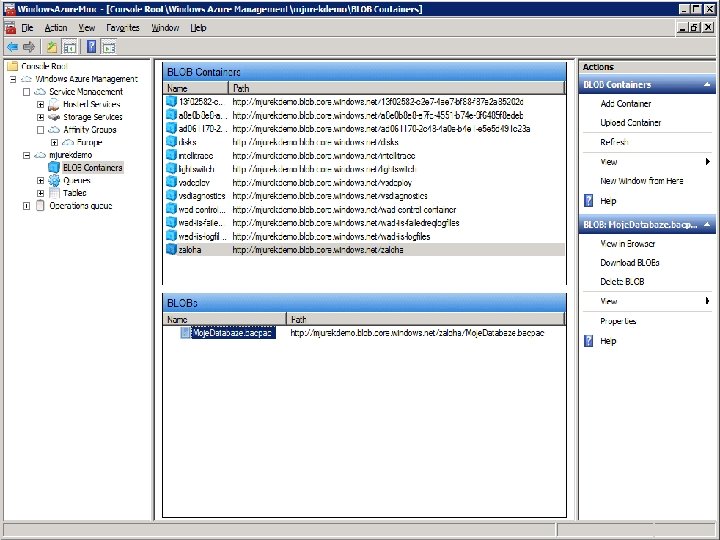Viewport: 720px width, 540px height.
Task: Click Add Container action
Action: (x=625, y=104)
